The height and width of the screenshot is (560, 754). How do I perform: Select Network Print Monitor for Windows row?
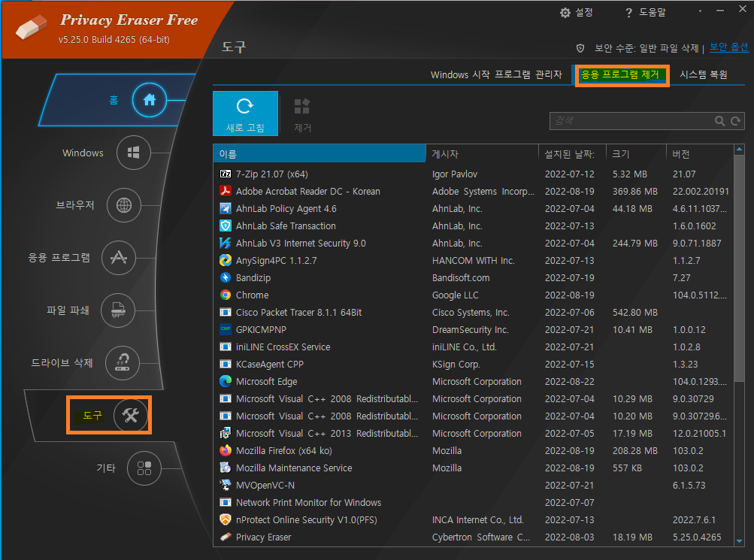474,503
